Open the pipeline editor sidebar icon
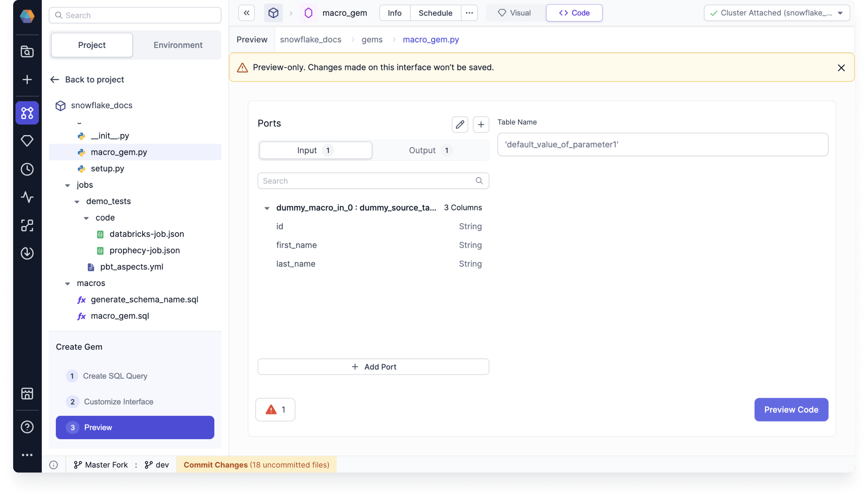Screen dimensions: 868x499 coord(27,113)
